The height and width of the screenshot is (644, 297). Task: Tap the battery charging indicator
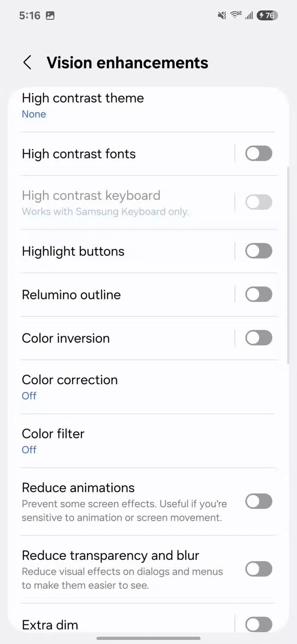click(267, 15)
